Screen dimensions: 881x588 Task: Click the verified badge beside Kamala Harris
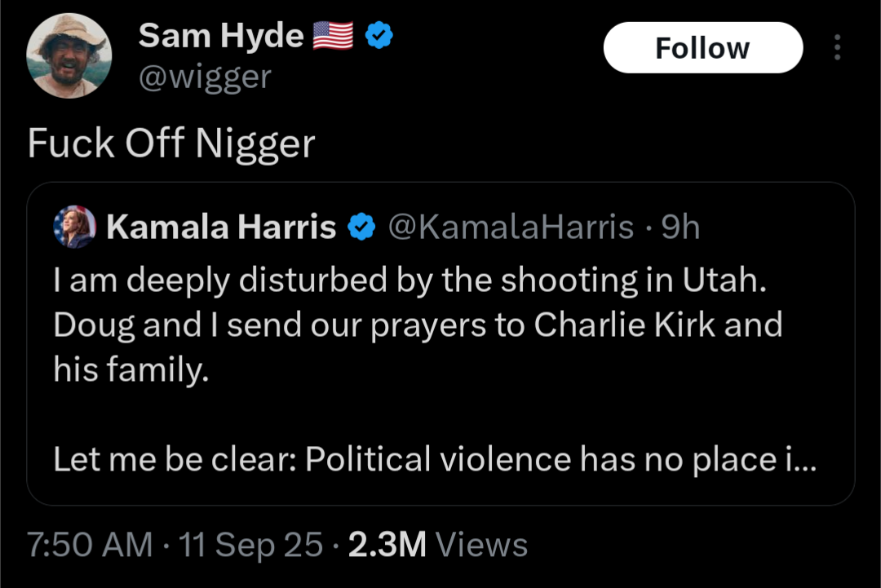361,228
